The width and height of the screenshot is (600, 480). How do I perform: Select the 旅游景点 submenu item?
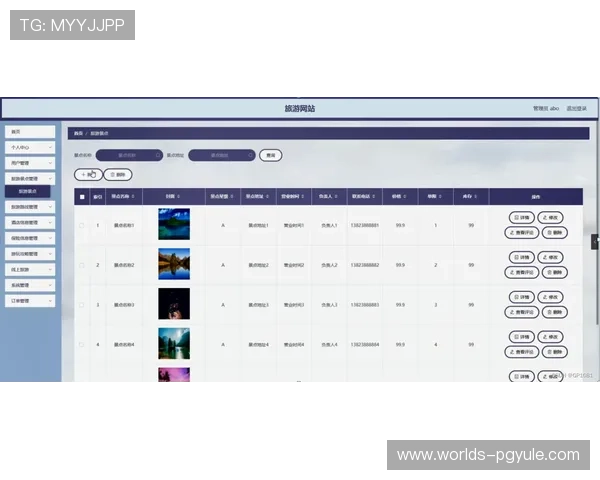(x=28, y=191)
